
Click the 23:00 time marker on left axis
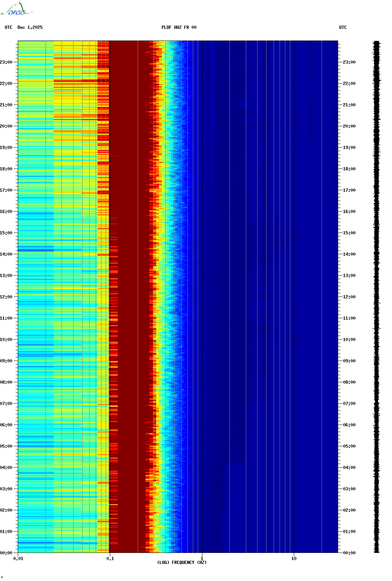tap(6, 62)
